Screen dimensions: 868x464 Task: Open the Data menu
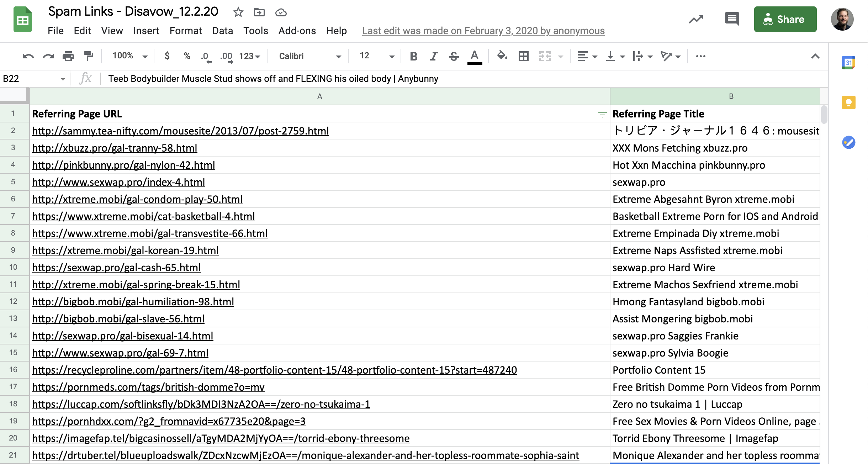click(x=222, y=31)
